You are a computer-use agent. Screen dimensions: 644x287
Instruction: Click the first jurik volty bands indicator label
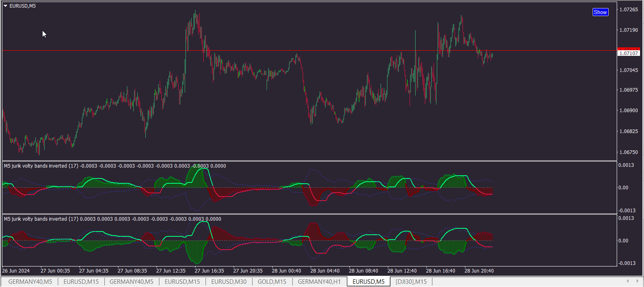click(115, 166)
